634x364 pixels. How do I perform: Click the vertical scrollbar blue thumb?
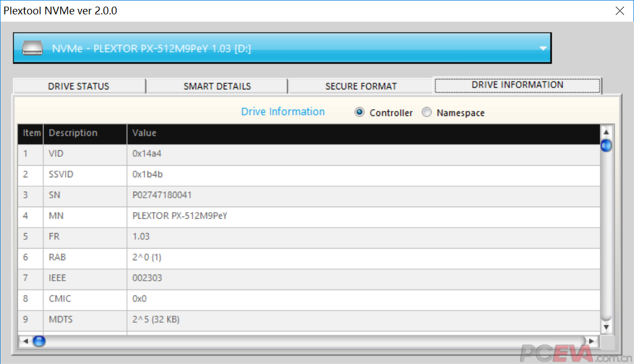[x=606, y=145]
